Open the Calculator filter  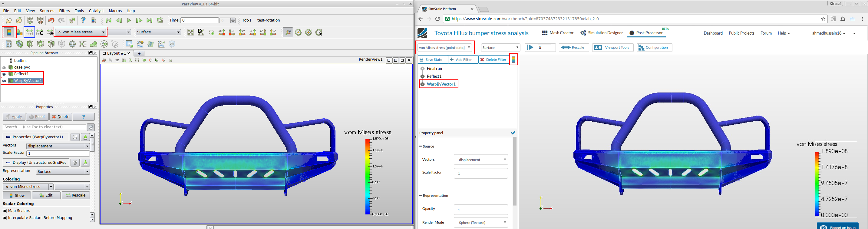(9, 44)
